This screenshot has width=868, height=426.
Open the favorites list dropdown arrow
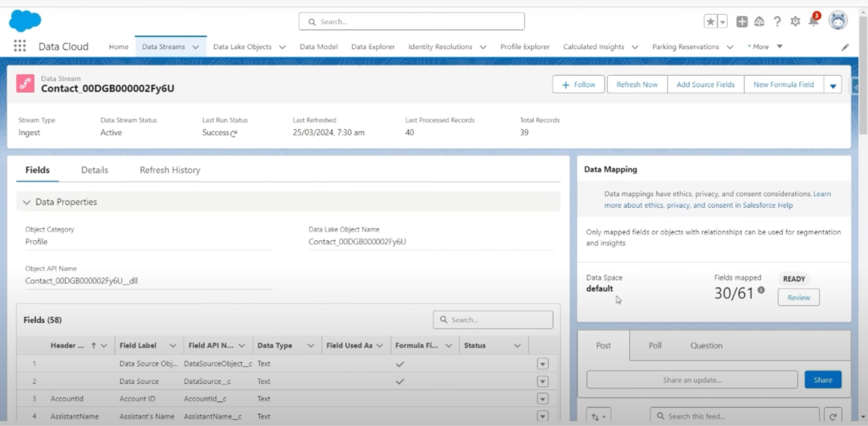click(723, 22)
